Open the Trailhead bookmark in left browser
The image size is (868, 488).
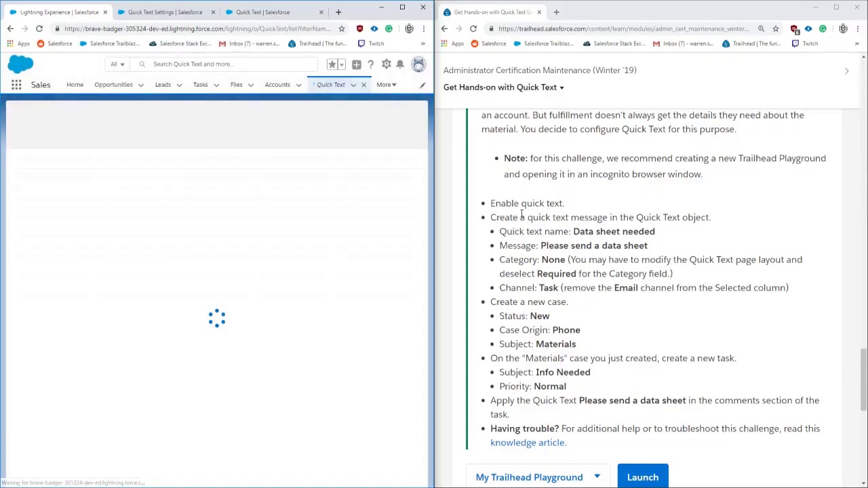tap(317, 43)
